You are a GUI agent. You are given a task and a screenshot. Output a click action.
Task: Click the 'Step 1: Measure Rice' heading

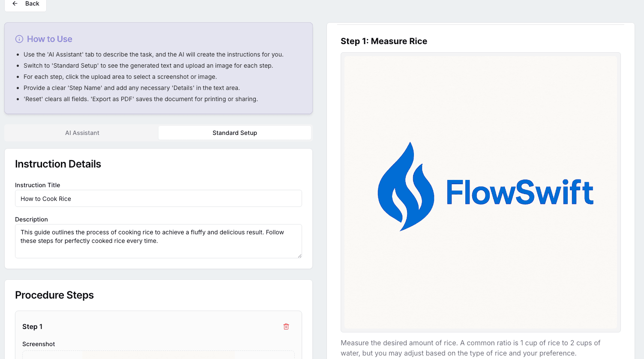coord(384,41)
